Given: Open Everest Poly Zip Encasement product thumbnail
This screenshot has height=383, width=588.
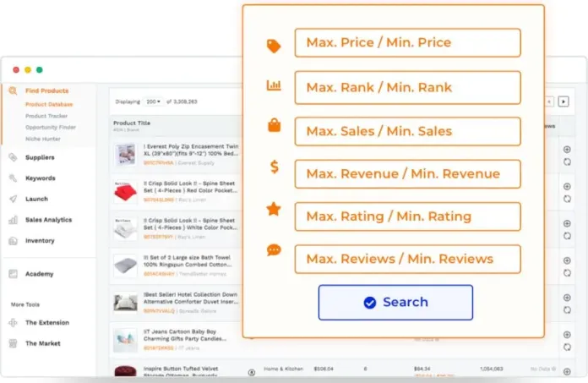Looking at the screenshot, I should 125,155.
